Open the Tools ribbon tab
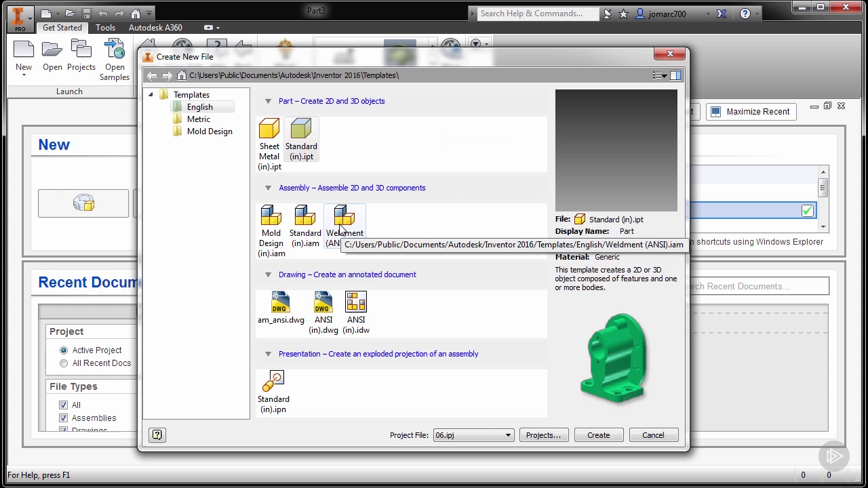The height and width of the screenshot is (488, 868). [x=105, y=28]
